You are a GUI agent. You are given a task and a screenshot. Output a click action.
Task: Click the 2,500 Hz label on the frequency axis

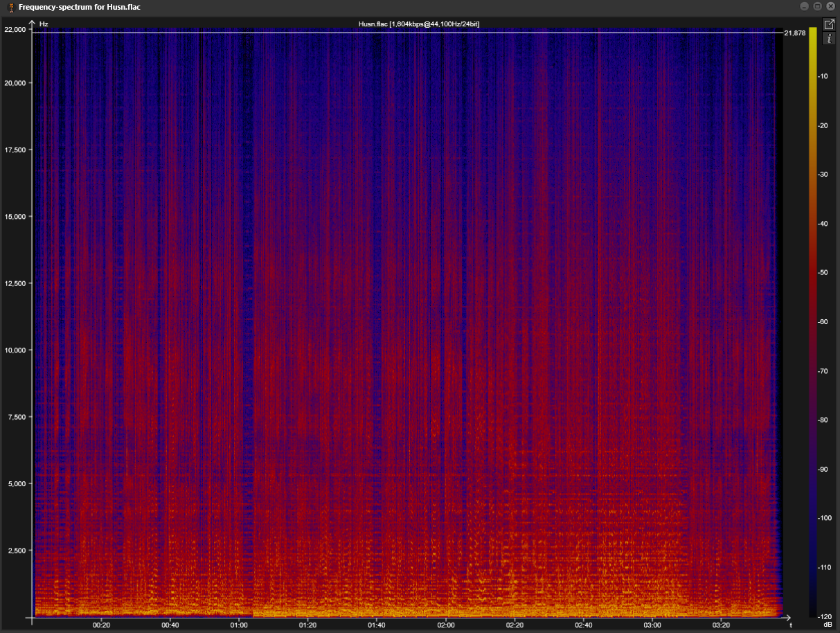(17, 551)
